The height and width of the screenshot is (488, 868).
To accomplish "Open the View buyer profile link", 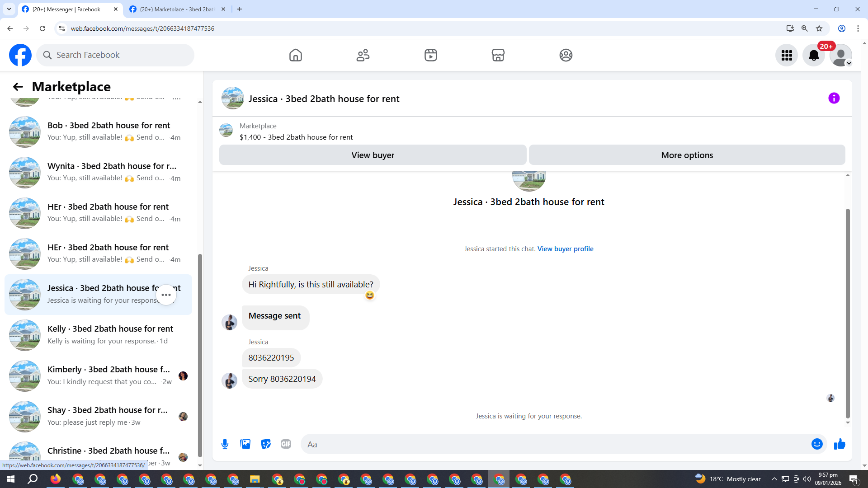I will [565, 249].
